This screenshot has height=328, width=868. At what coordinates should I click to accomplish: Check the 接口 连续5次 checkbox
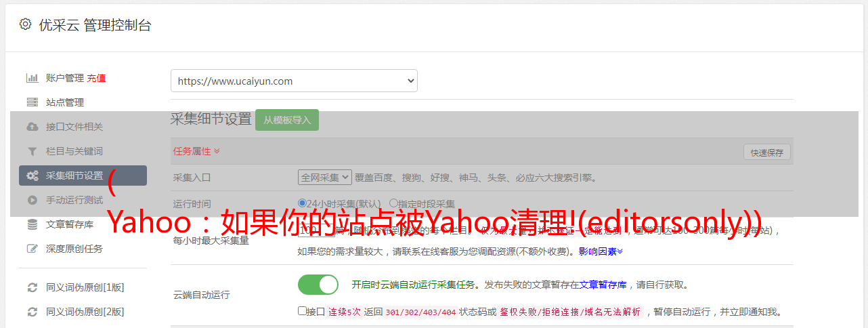pyautogui.click(x=302, y=312)
